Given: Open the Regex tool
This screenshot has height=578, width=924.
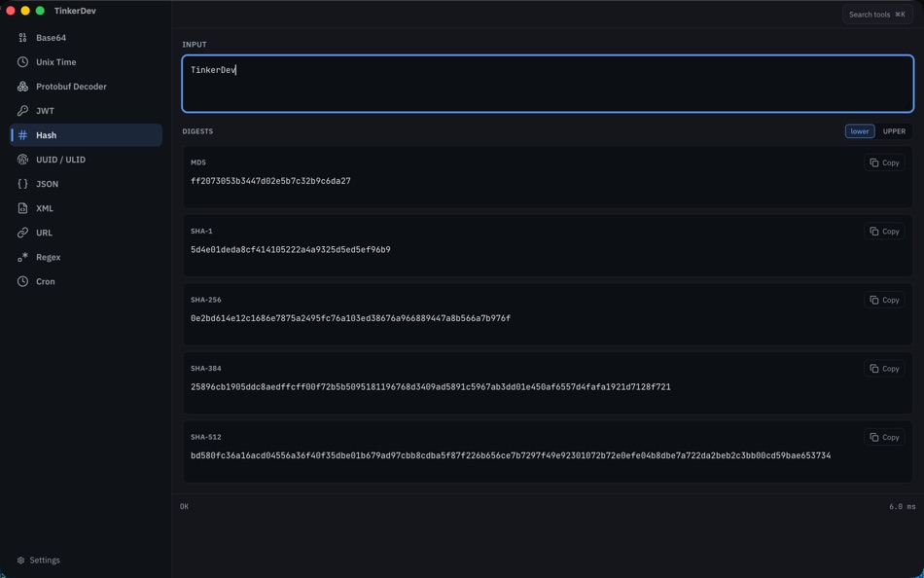Looking at the screenshot, I should click(x=86, y=257).
